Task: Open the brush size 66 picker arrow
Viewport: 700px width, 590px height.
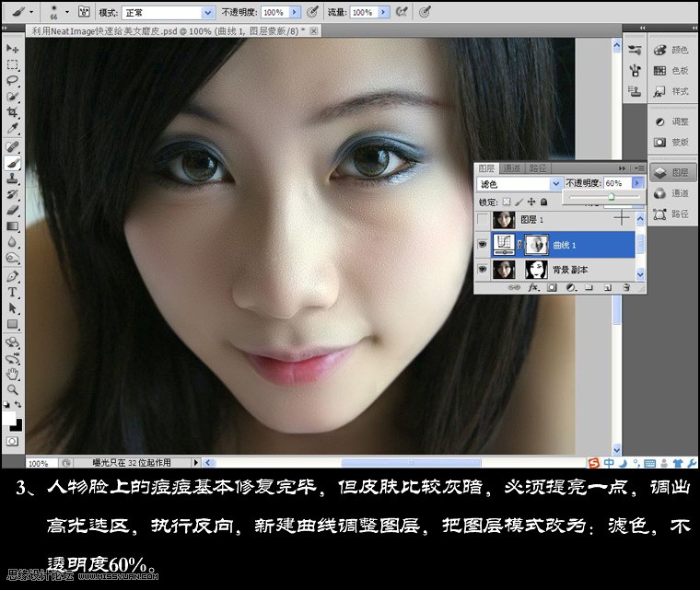Action: coord(67,12)
